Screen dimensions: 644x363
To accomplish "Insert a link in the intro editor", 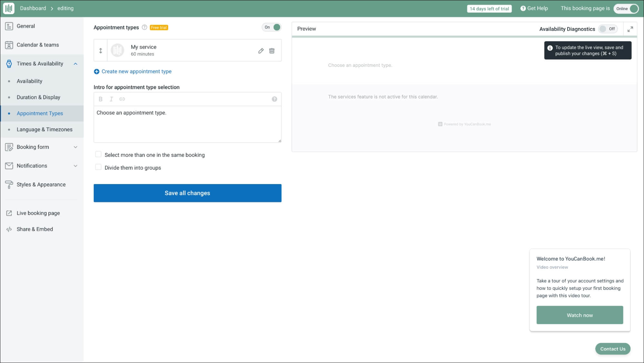I will [x=122, y=99].
